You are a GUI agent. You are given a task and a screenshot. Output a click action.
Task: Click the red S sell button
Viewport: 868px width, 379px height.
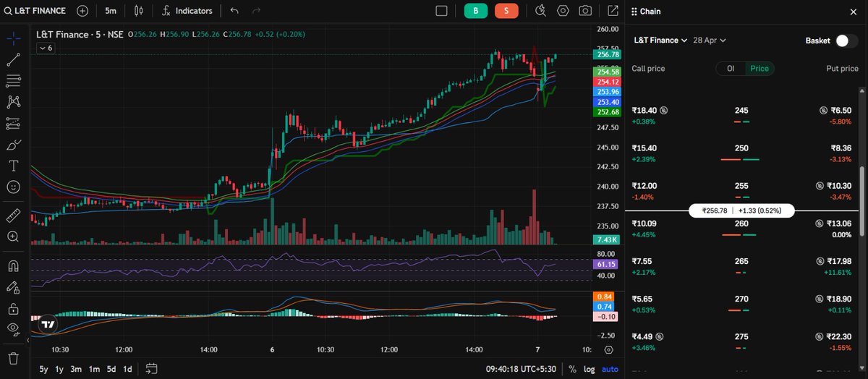pos(506,11)
